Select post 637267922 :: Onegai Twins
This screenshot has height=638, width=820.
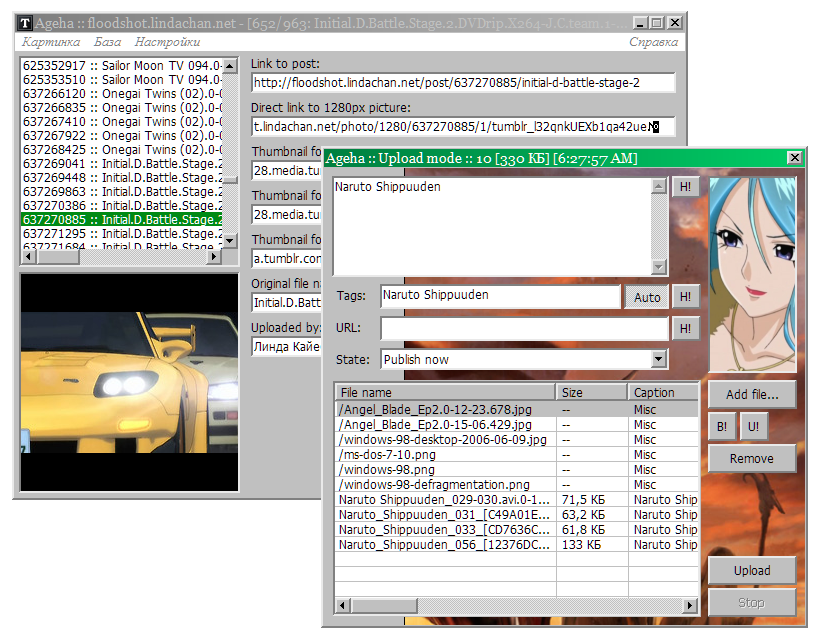click(x=122, y=136)
